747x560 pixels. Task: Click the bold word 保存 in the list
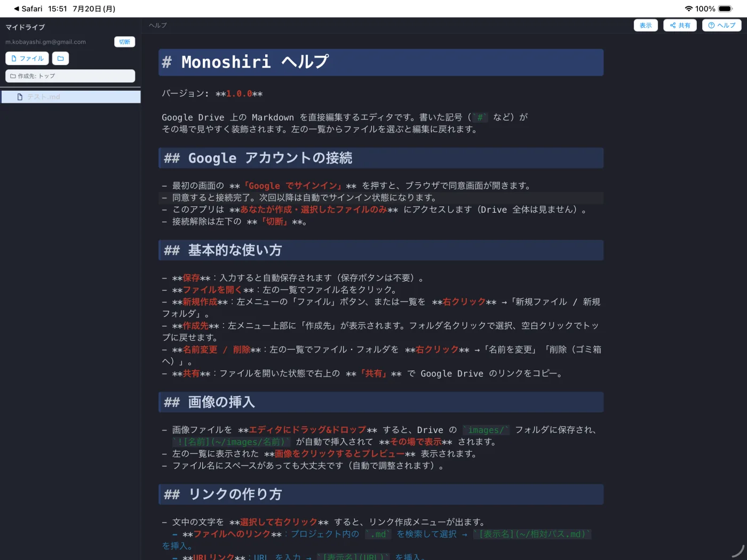click(x=192, y=278)
